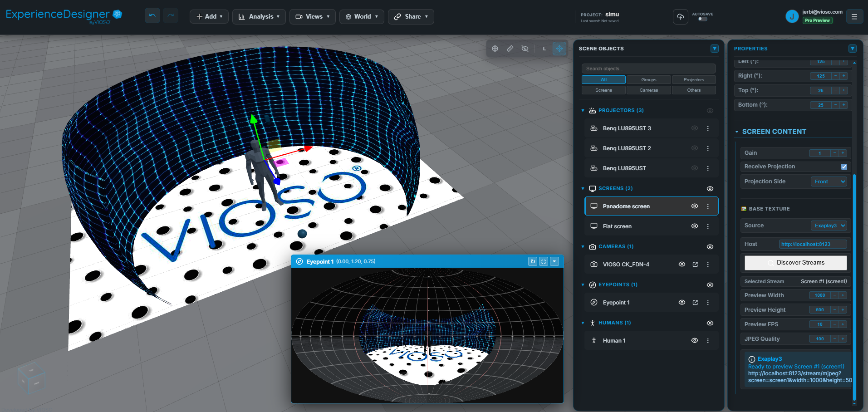
Task: Collapse the Screens (2) group
Action: click(x=583, y=189)
